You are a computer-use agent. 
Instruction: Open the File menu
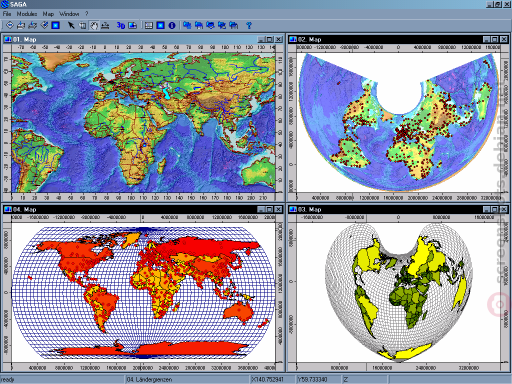(7, 14)
